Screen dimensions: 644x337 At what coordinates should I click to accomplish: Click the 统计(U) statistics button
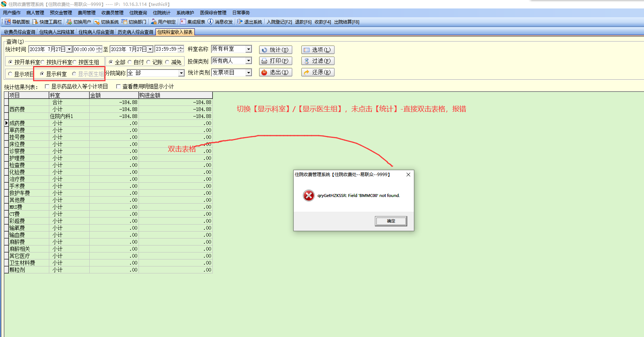(276, 50)
